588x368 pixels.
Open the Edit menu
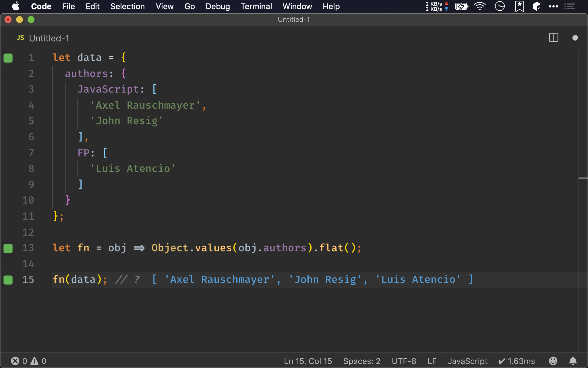pyautogui.click(x=92, y=6)
